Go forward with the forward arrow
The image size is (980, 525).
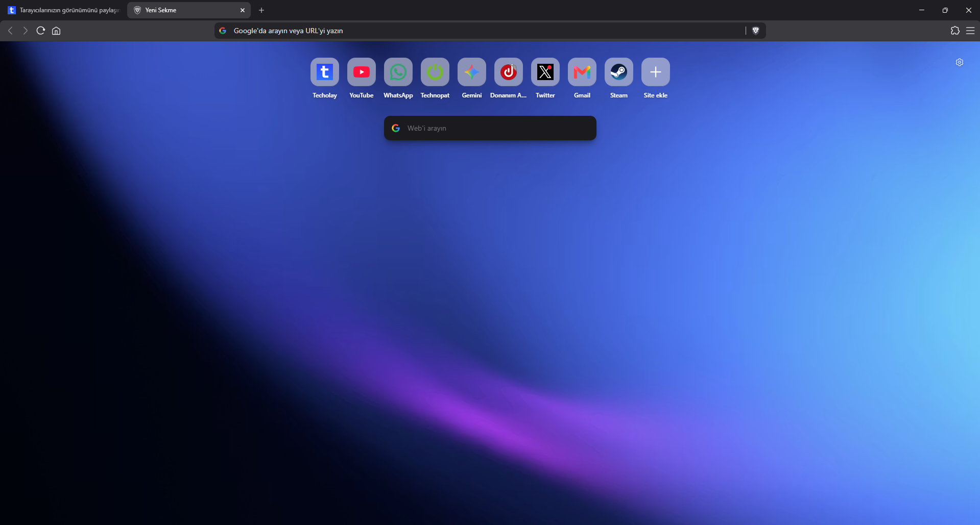[25, 31]
